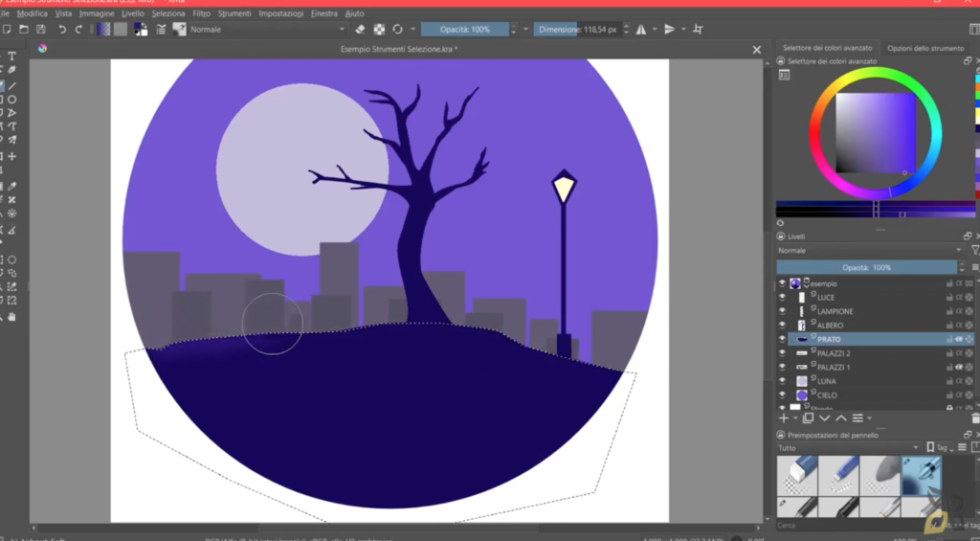Viewport: 980px width, 541px height.
Task: Delete the selected layer with the trash icon
Action: 975,418
